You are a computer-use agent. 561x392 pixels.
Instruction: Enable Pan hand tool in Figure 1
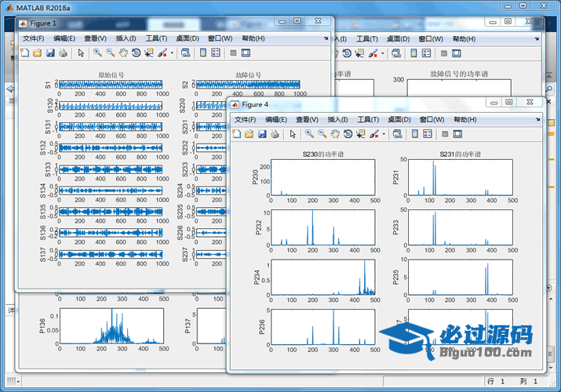click(123, 53)
